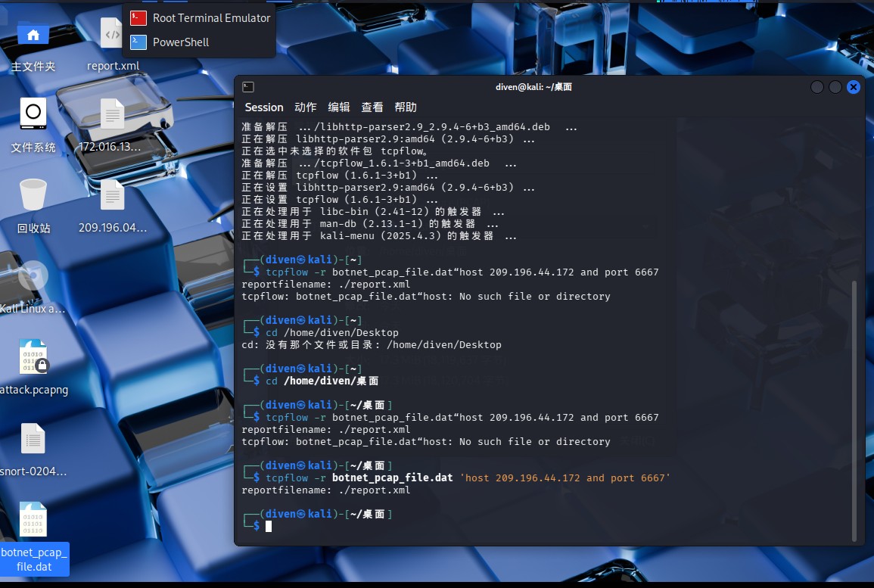The width and height of the screenshot is (874, 588).
Task: Click the man-db (2.13.1-1) trigger line
Action: click(x=369, y=223)
